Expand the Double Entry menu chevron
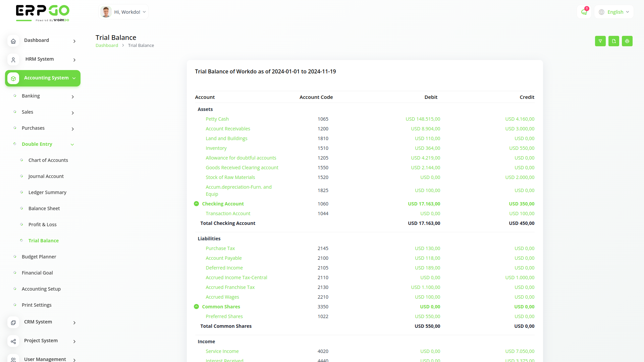 (72, 144)
